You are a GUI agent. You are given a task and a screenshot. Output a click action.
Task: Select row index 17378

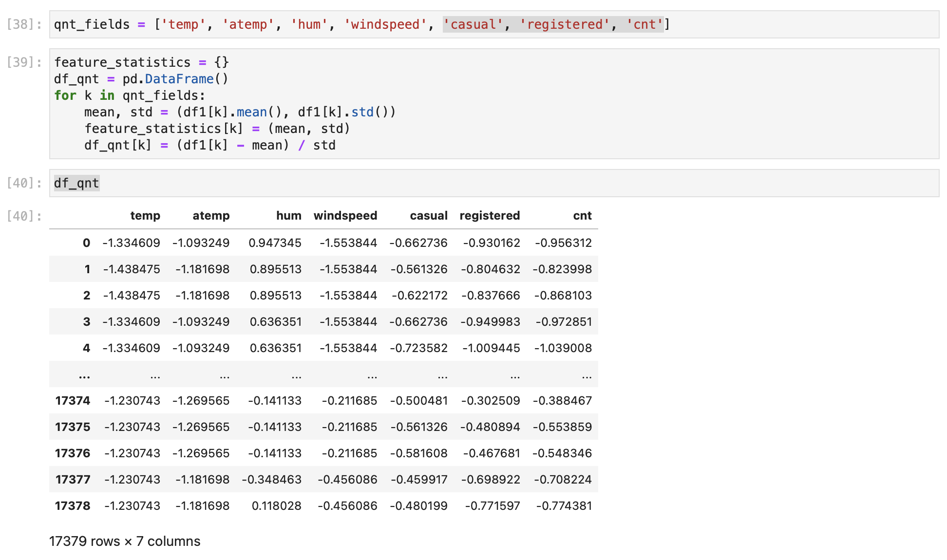click(x=73, y=506)
